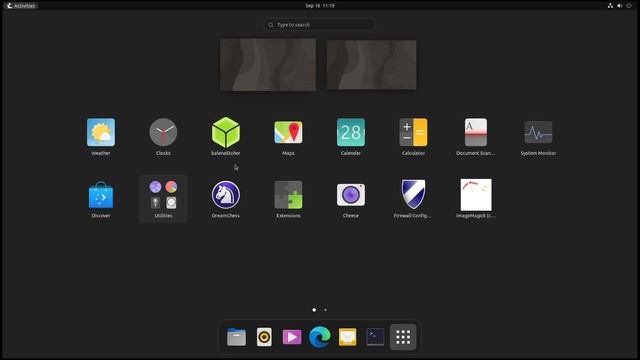The height and width of the screenshot is (360, 640).
Task: Select the first app page dot
Action: pyautogui.click(x=314, y=310)
